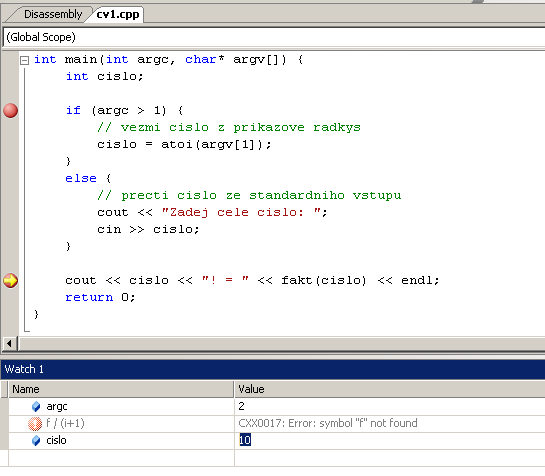Image resolution: width=545 pixels, height=476 pixels.
Task: Remove the red breakpoint at the if line
Action: (x=10, y=111)
